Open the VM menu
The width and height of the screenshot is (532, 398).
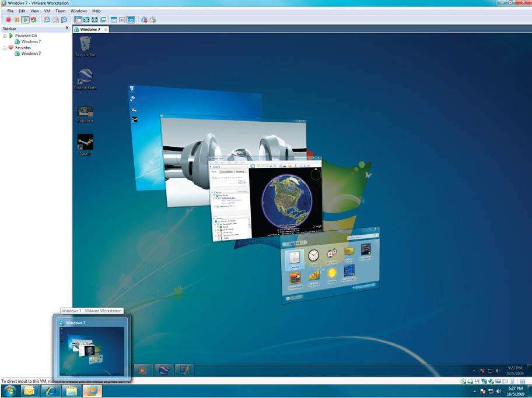click(x=48, y=10)
